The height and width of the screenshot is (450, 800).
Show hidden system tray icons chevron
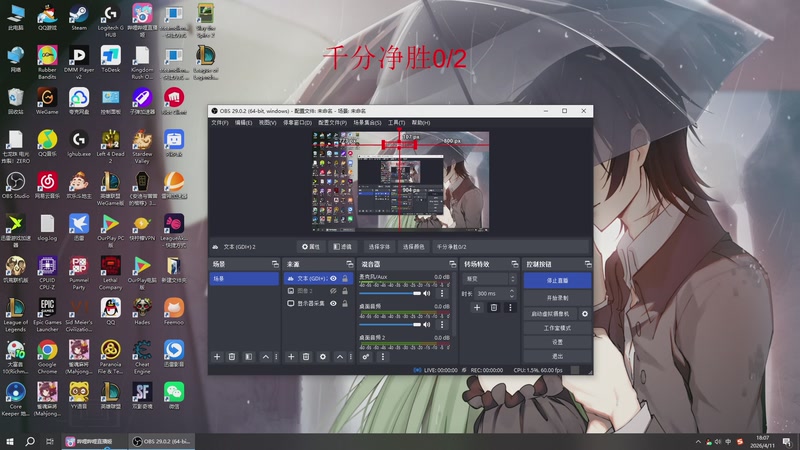point(698,442)
